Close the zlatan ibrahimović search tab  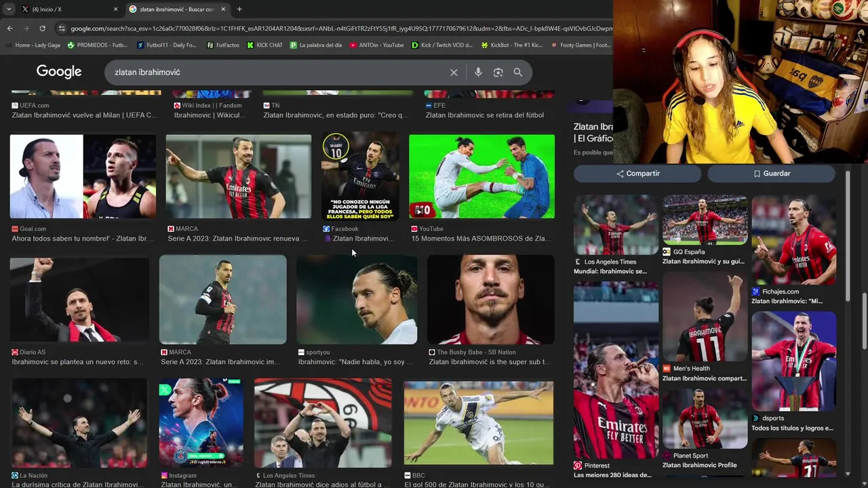tap(223, 9)
